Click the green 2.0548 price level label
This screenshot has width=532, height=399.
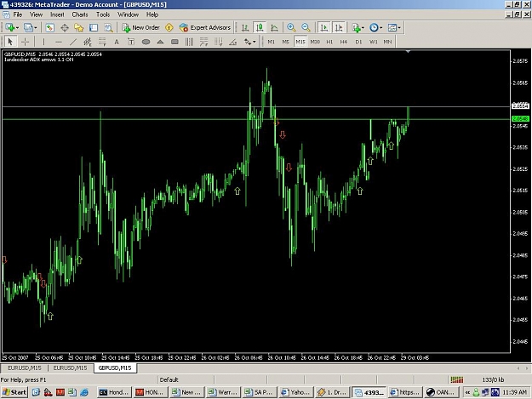click(520, 118)
